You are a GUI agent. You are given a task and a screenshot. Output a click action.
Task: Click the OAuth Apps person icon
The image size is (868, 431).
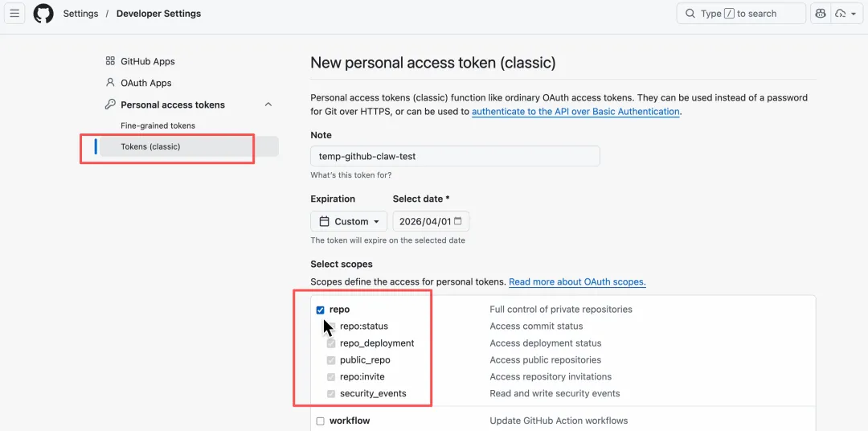(x=110, y=83)
